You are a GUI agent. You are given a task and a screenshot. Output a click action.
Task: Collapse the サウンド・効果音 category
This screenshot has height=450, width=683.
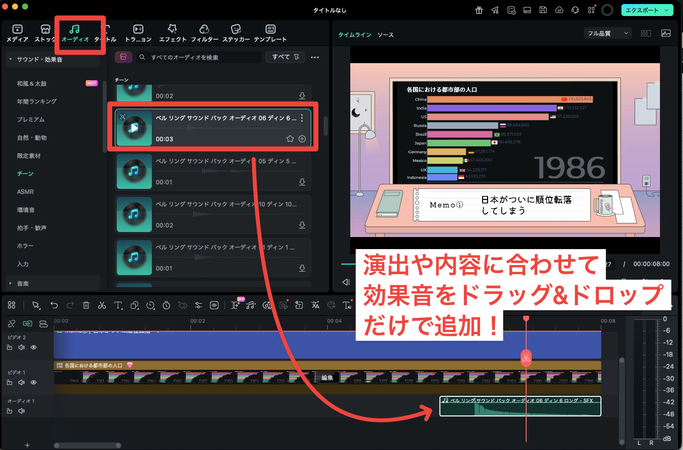pyautogui.click(x=10, y=59)
